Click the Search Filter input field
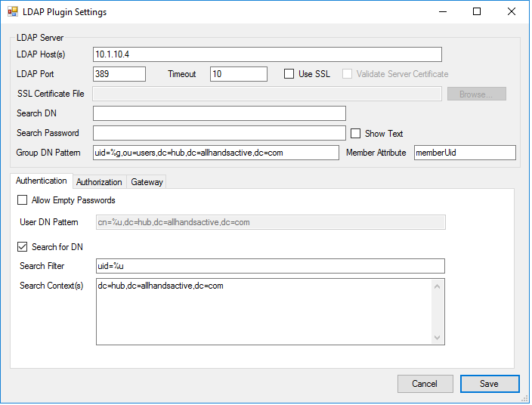532x405 pixels. point(270,266)
